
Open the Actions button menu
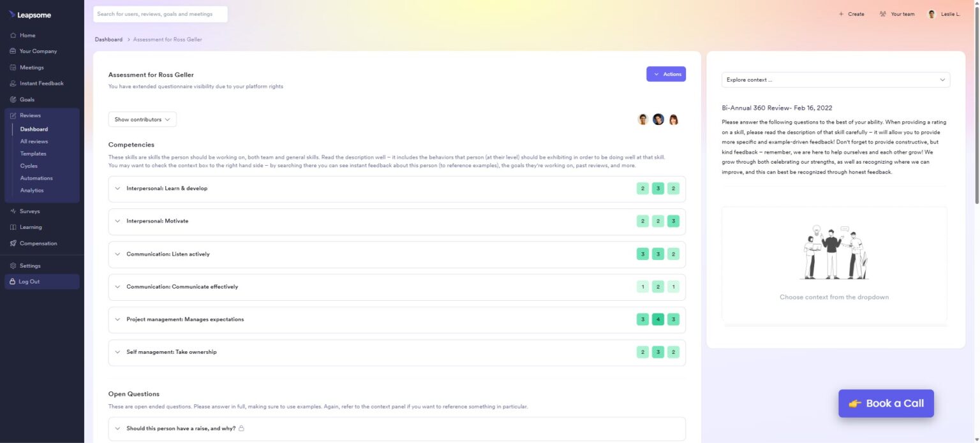coord(666,74)
